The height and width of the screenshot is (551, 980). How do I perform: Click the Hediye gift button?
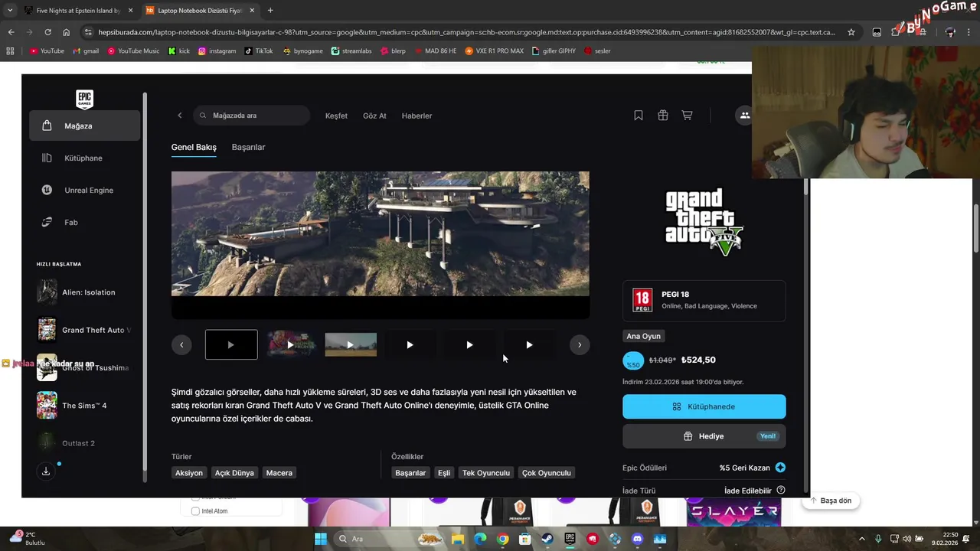(x=704, y=436)
